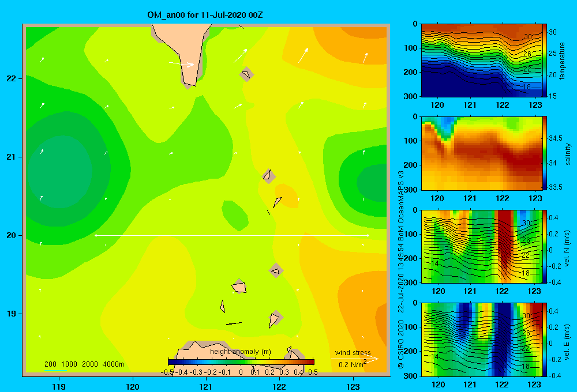Click the large wind arrow beside Taiwan
The height and width of the screenshot is (392, 577).
click(182, 65)
